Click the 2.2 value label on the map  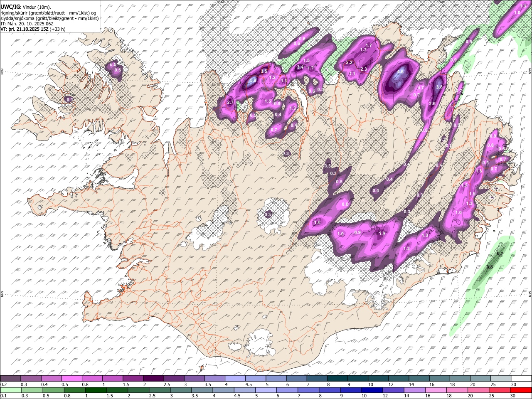(x=349, y=62)
